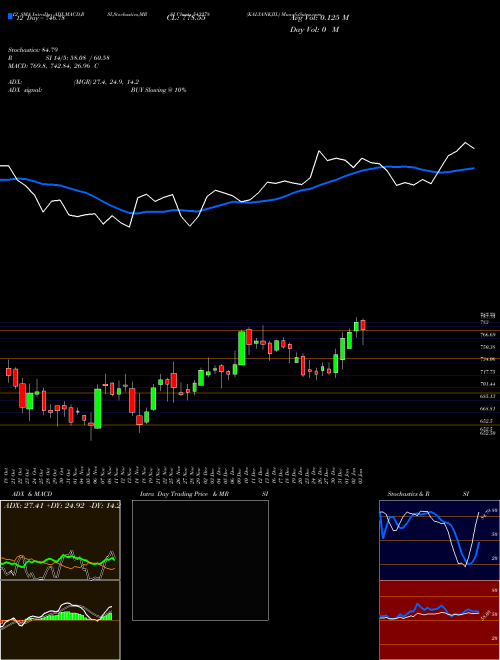The width and height of the screenshot is (500, 660).
Task: Open the ADX indicator mini chart
Action: click(60, 540)
